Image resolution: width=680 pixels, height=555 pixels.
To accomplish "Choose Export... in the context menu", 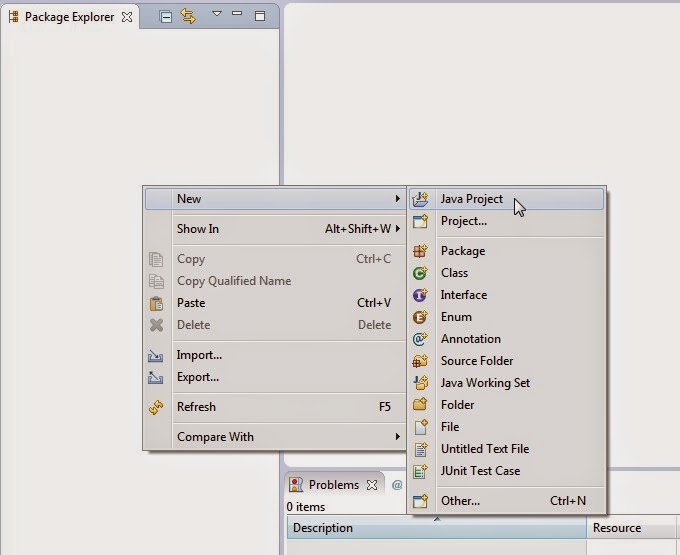I will (275, 377).
